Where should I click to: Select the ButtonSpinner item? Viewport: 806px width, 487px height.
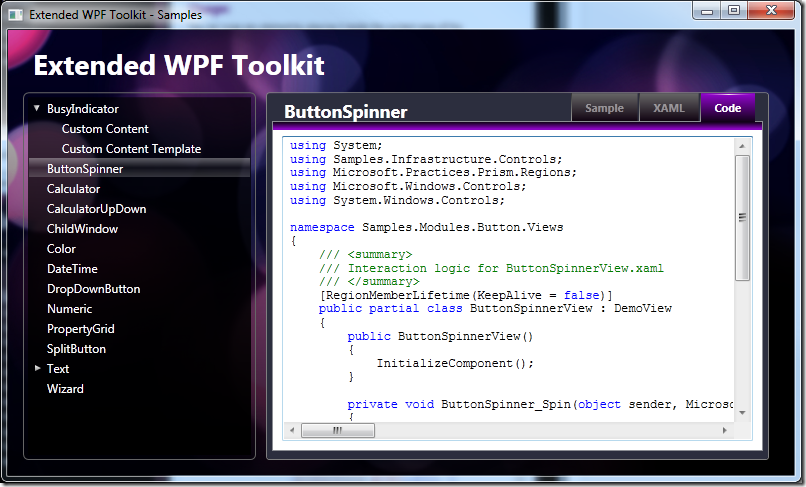[x=139, y=169]
